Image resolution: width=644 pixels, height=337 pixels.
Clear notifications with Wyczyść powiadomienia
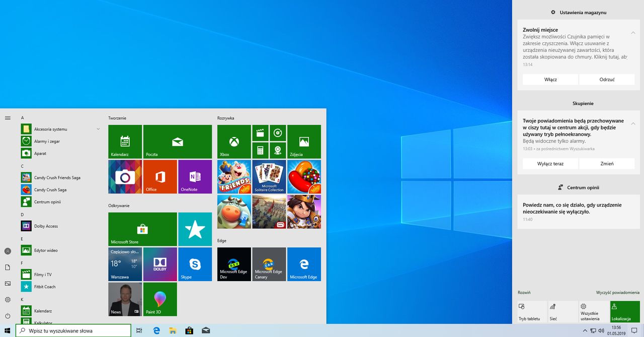tap(617, 292)
